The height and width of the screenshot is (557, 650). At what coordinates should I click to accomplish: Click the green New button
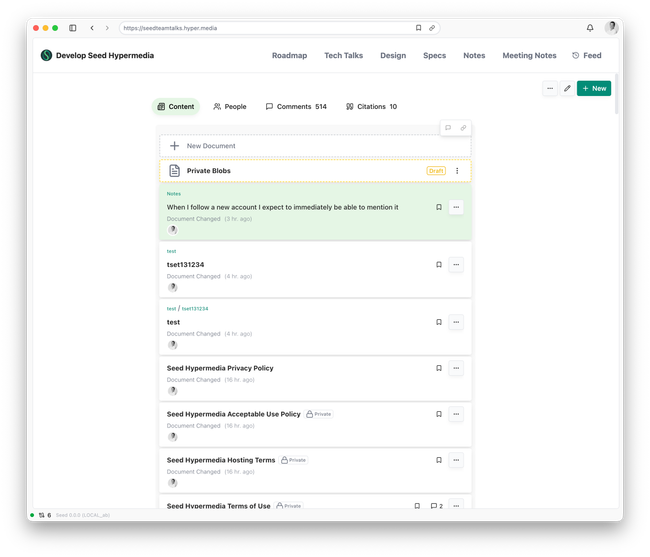pyautogui.click(x=594, y=89)
